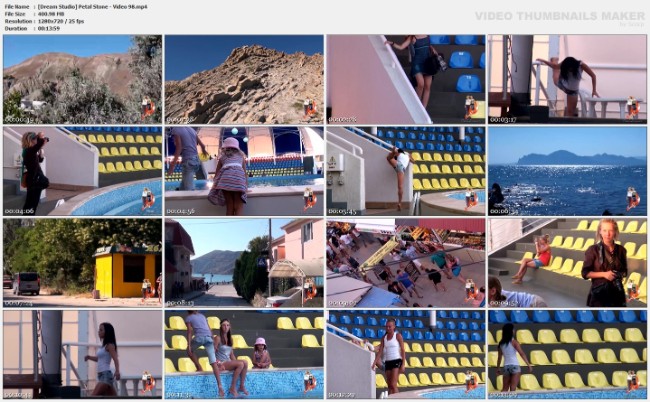The width and height of the screenshot is (650, 402).
Task: Open the yellow kiosk roadside thumbnail
Action: pos(82,263)
